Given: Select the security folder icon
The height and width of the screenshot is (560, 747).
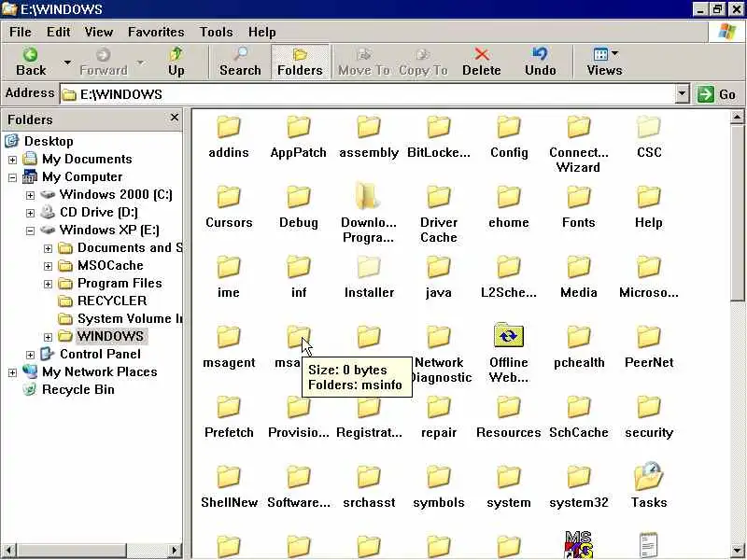Looking at the screenshot, I should (648, 407).
